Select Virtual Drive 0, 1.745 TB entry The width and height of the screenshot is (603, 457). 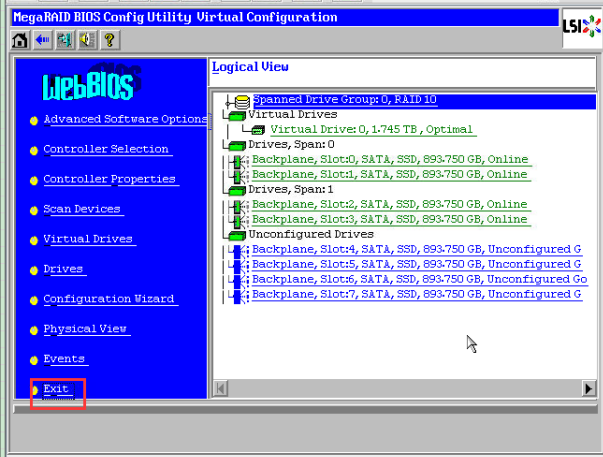[x=372, y=130]
